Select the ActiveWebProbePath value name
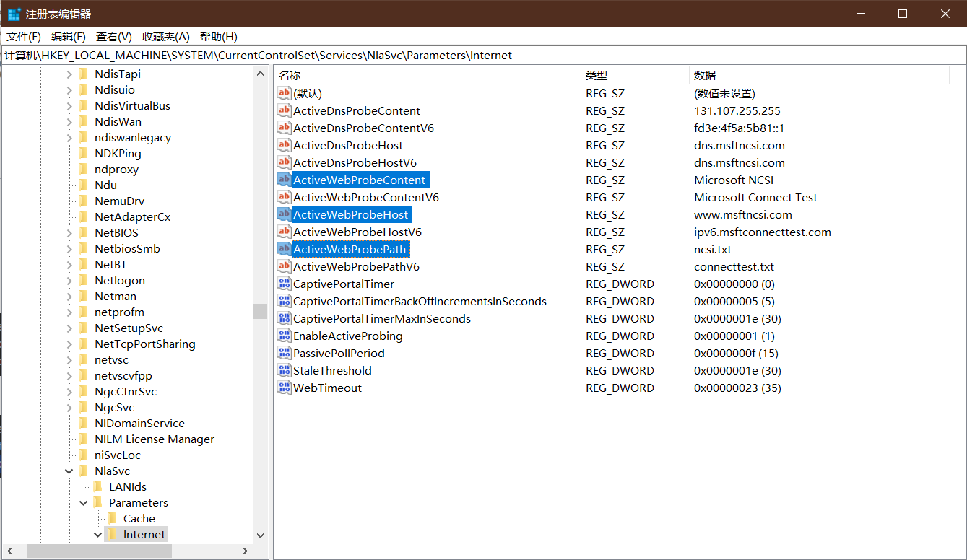This screenshot has width=967, height=560. coord(350,249)
